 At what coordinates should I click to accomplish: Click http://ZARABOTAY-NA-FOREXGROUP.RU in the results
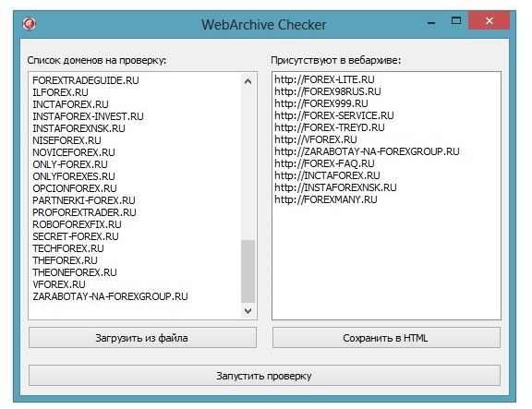367,151
